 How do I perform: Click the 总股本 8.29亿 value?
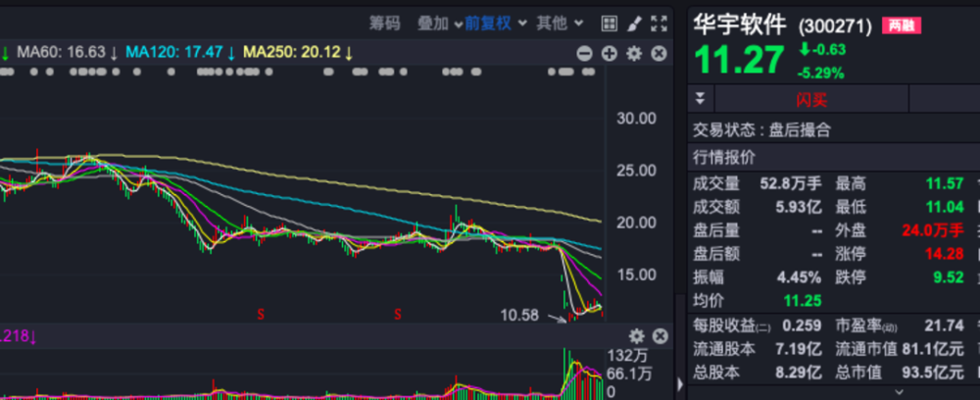799,373
